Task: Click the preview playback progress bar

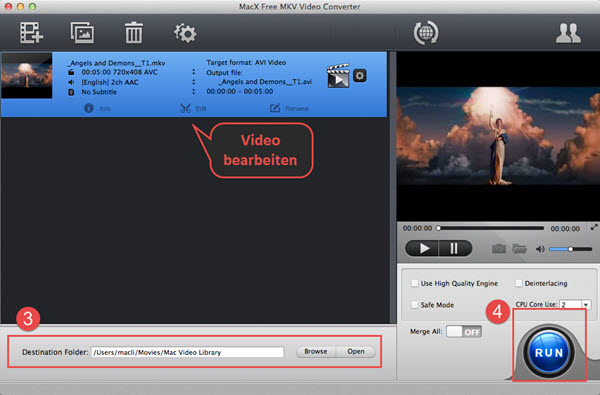Action: coord(491,228)
